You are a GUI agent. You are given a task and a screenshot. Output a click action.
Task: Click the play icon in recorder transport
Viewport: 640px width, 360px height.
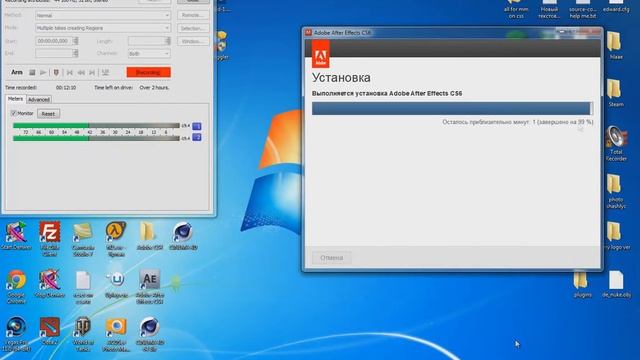click(x=43, y=72)
